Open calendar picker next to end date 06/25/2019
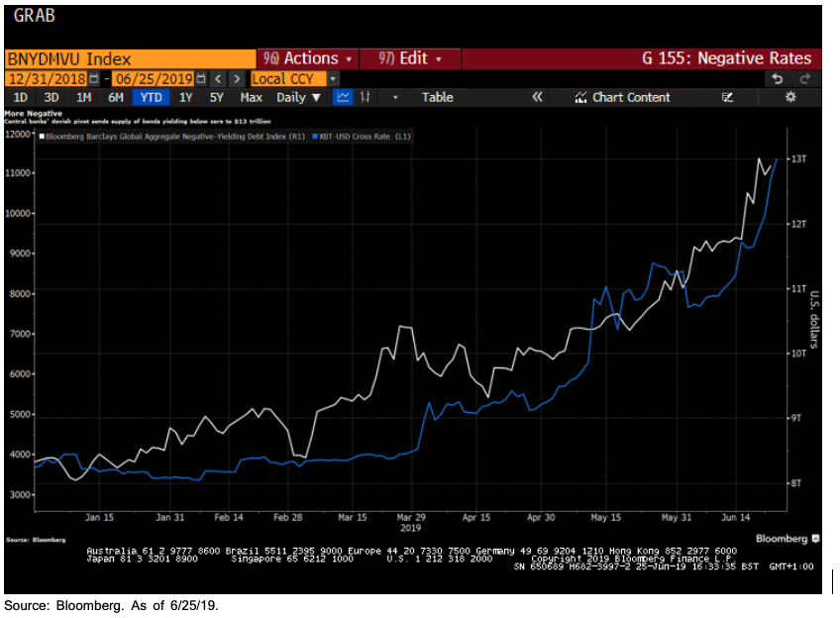Image resolution: width=840 pixels, height=618 pixels. tap(201, 78)
